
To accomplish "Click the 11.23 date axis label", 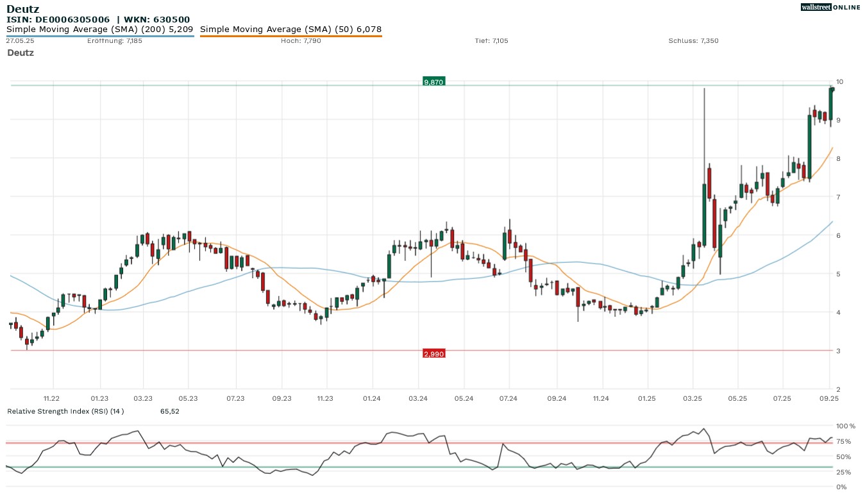I will tap(325, 398).
